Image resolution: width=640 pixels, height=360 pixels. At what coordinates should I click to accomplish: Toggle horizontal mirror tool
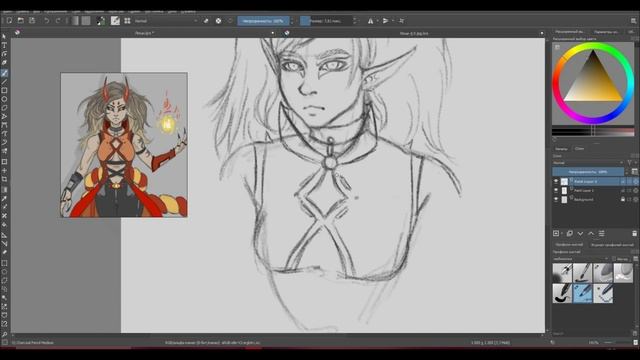click(x=370, y=21)
